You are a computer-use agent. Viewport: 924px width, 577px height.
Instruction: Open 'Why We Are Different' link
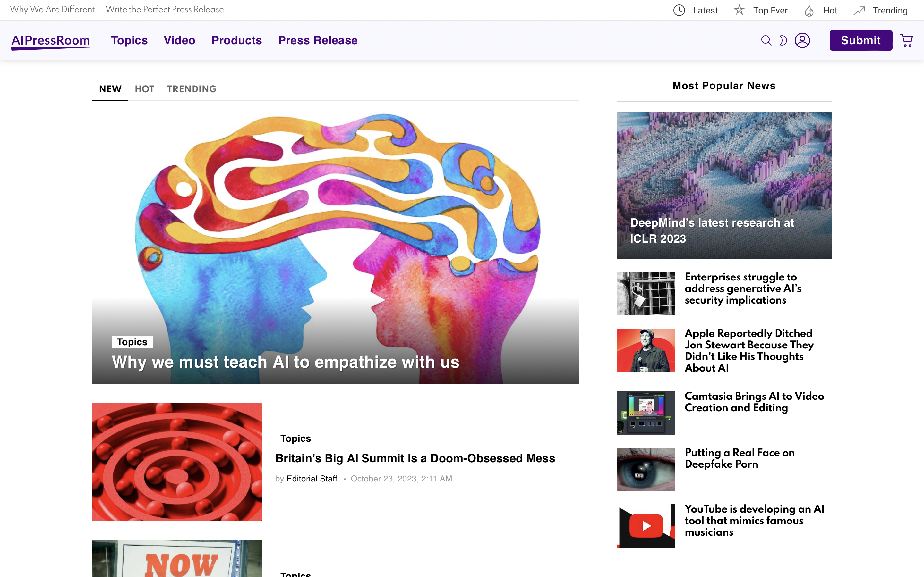click(52, 10)
